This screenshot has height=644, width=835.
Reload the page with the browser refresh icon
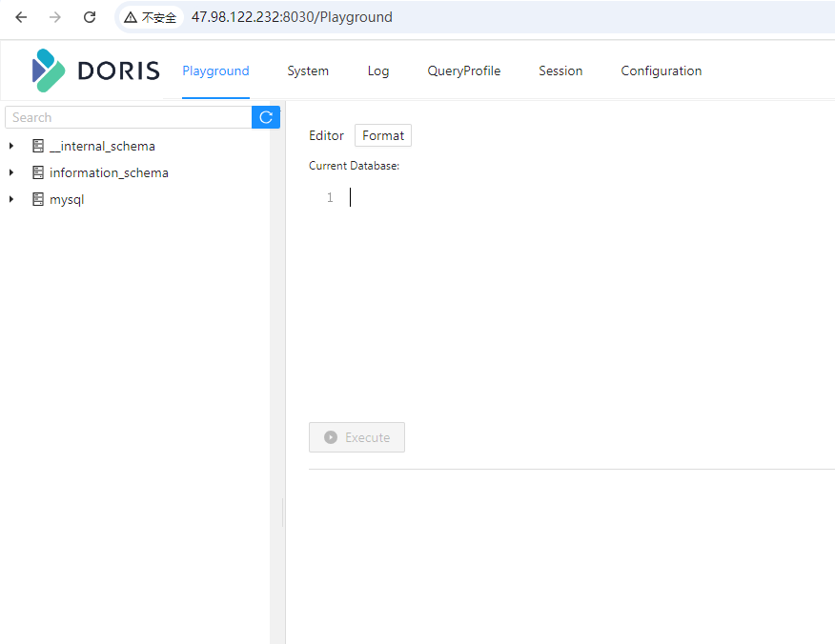(x=90, y=17)
